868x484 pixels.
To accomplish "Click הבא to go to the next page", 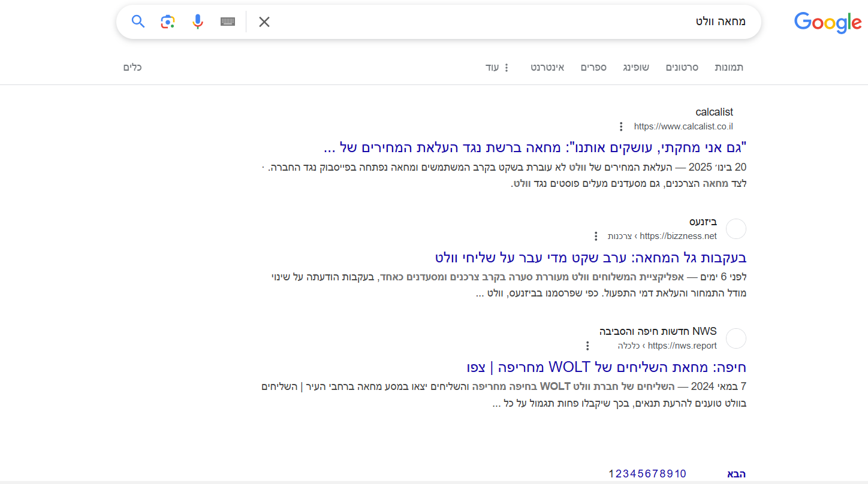I will coord(737,473).
